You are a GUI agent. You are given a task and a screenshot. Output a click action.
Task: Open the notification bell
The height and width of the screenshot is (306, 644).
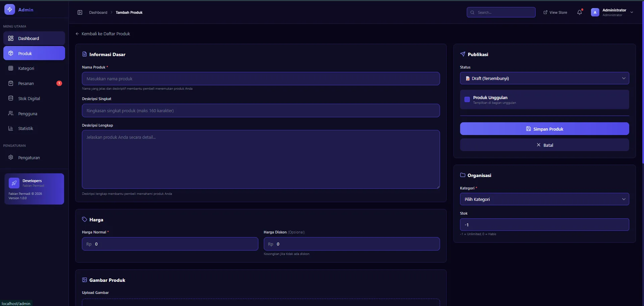[579, 12]
